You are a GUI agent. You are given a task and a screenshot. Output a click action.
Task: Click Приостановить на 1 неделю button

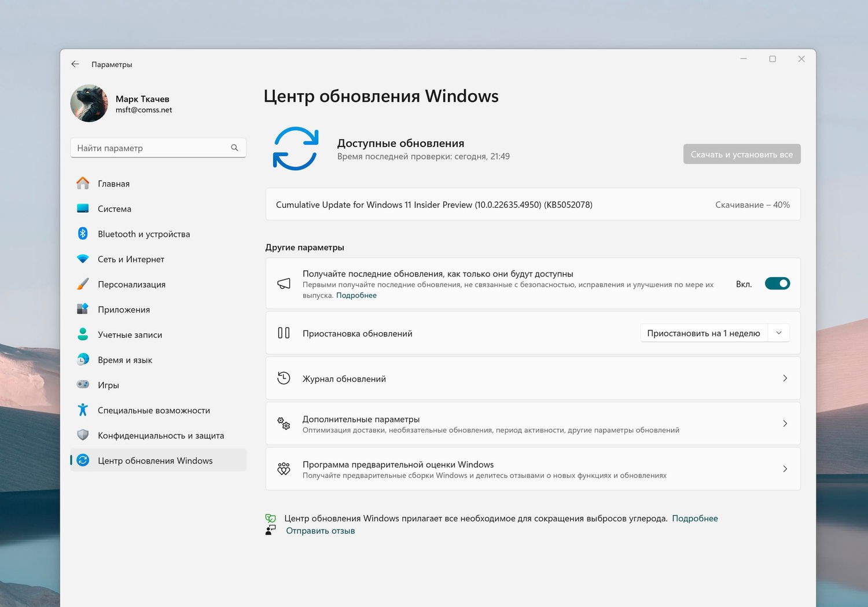tap(704, 333)
